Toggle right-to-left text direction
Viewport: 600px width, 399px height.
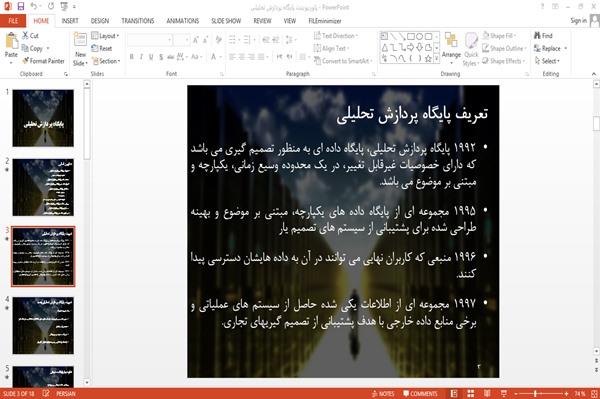(x=290, y=57)
